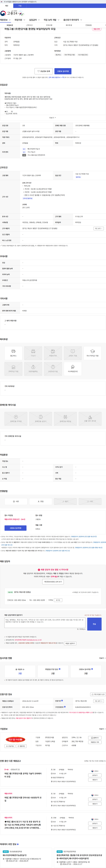Click 요약보기 for 단미사료 posting

pyautogui.click(x=95, y=800)
